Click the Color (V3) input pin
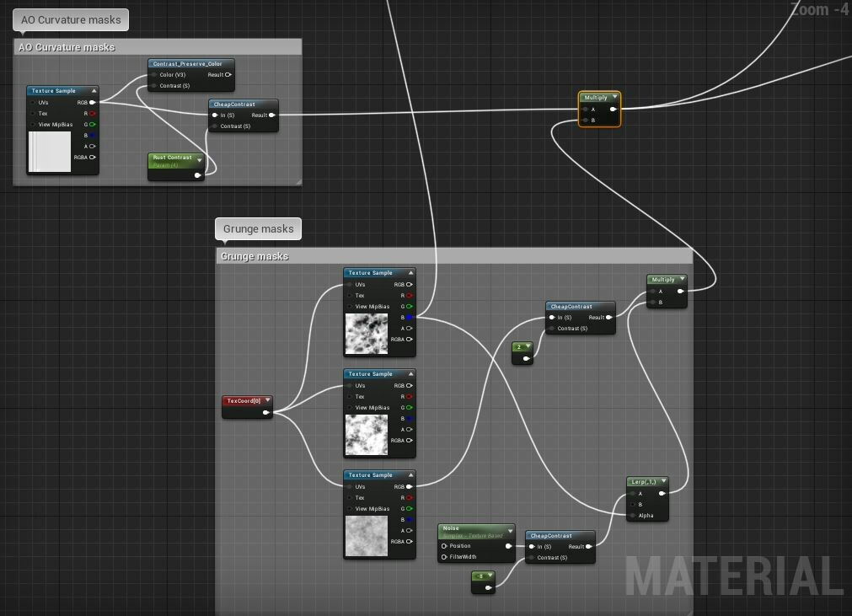852x616 pixels. (x=154, y=74)
